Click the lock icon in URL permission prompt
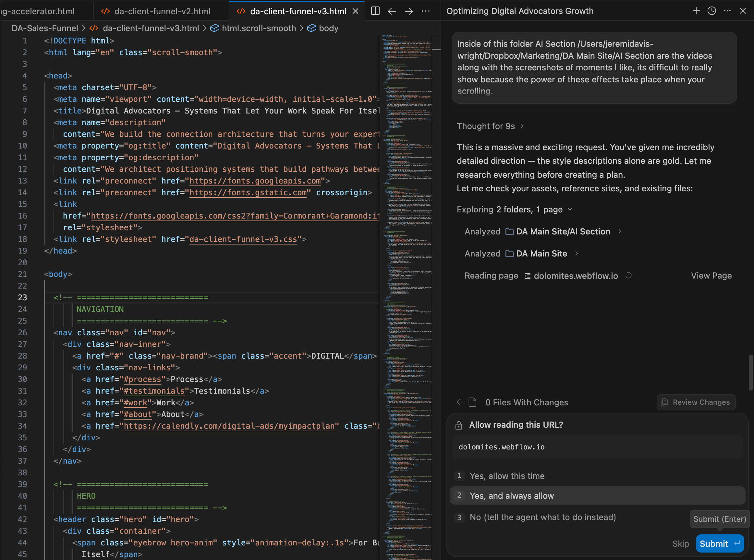754x560 pixels. pyautogui.click(x=458, y=425)
